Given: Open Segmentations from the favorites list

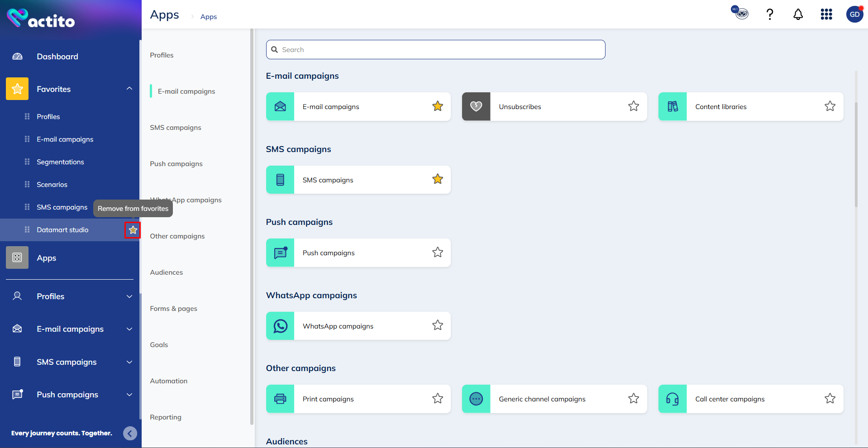Looking at the screenshot, I should [x=60, y=162].
